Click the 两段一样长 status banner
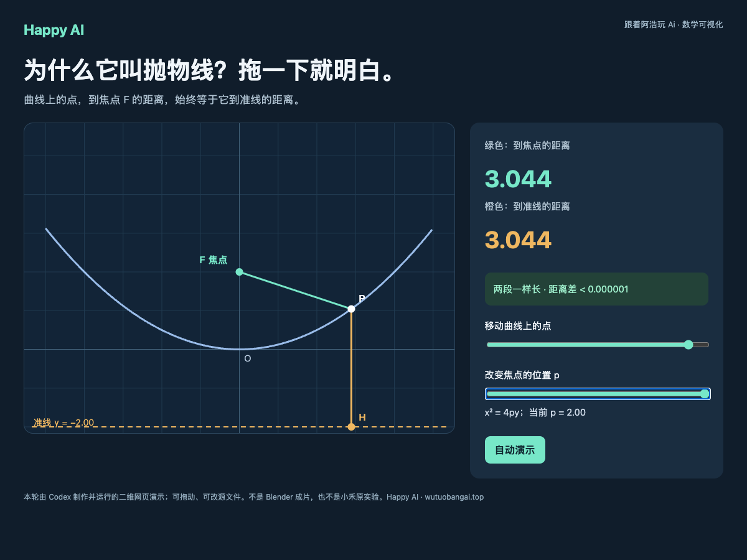This screenshot has height=560, width=747. pos(596,289)
